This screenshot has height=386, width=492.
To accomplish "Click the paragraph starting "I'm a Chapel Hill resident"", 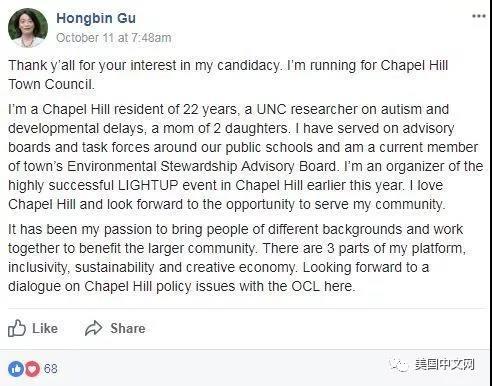I will (x=246, y=157).
